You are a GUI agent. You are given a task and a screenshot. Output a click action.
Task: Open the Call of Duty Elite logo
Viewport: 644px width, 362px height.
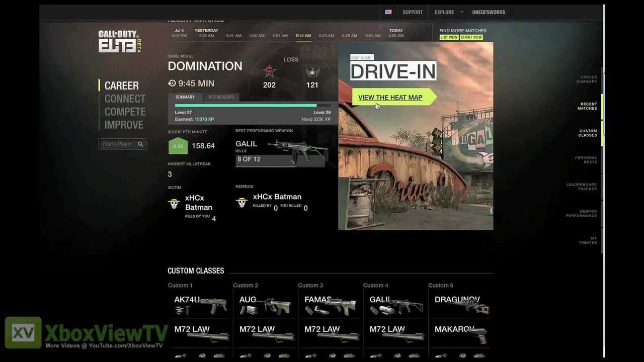120,41
